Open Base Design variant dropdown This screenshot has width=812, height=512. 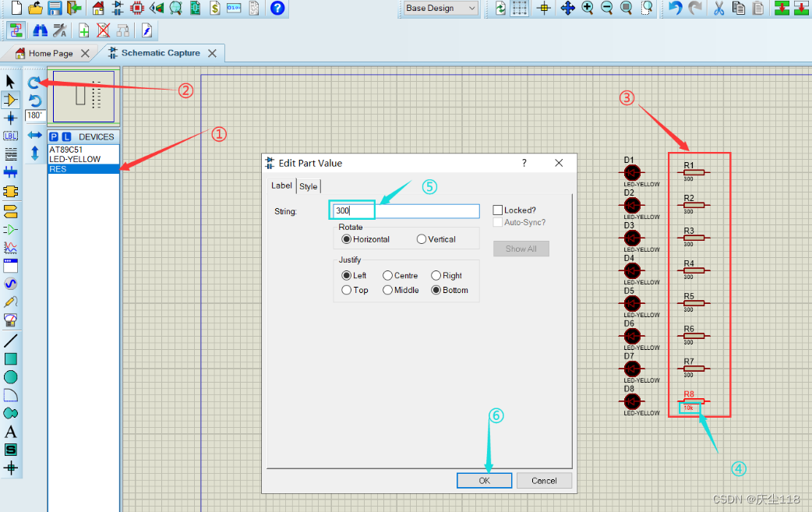pyautogui.click(x=440, y=9)
